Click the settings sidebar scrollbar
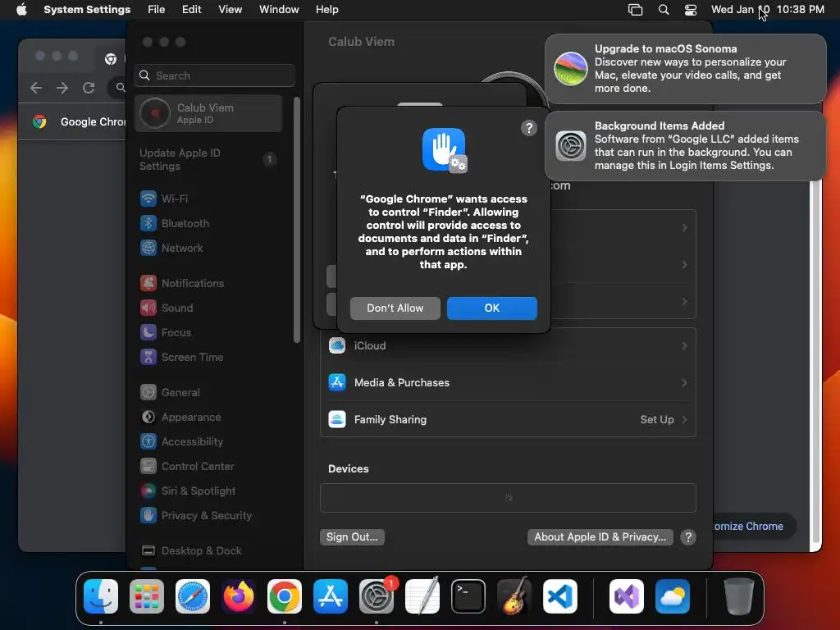840x630 pixels. pos(297,220)
